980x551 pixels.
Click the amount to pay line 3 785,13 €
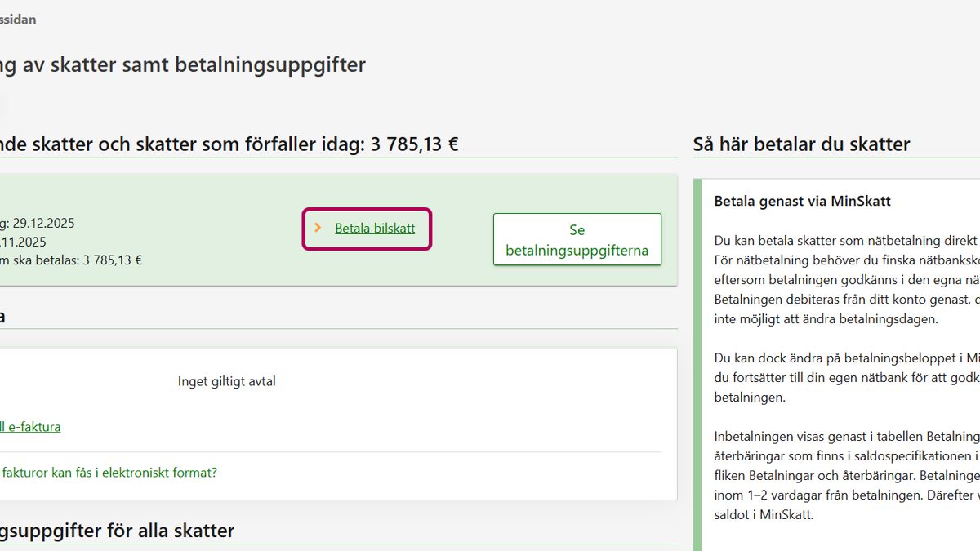tap(71, 260)
